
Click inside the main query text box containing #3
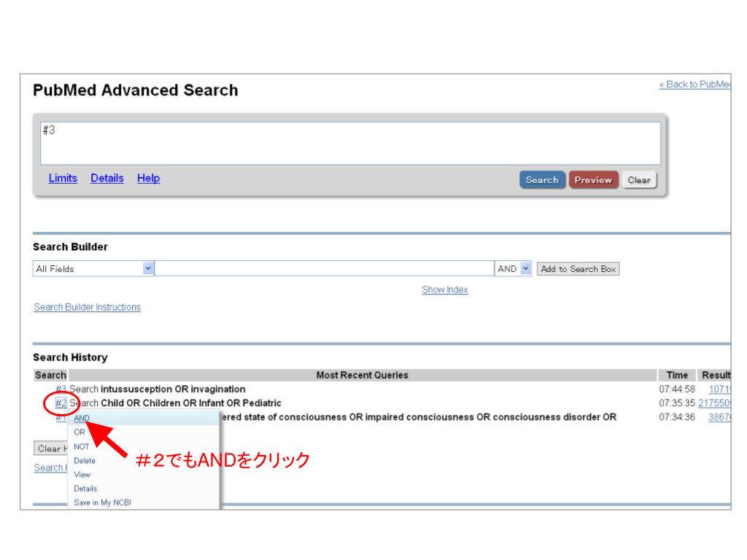351,144
